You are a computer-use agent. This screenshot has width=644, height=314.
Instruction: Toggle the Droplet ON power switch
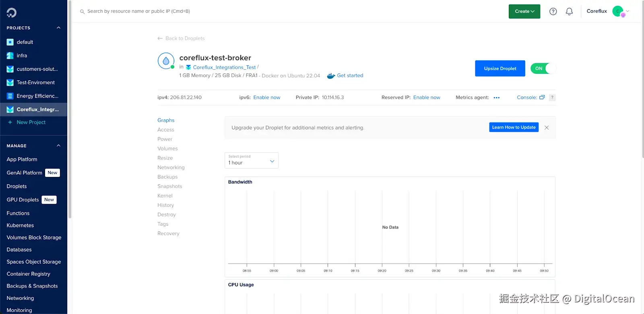point(543,69)
